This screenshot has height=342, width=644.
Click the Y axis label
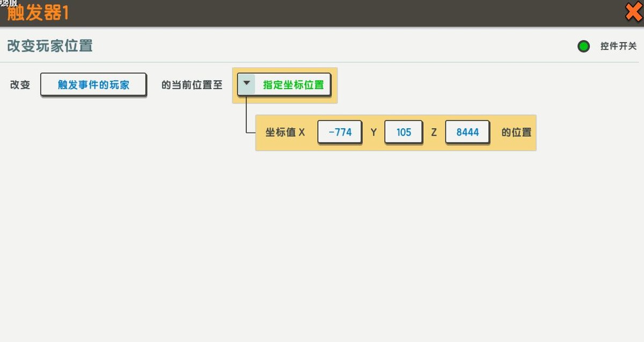[374, 132]
